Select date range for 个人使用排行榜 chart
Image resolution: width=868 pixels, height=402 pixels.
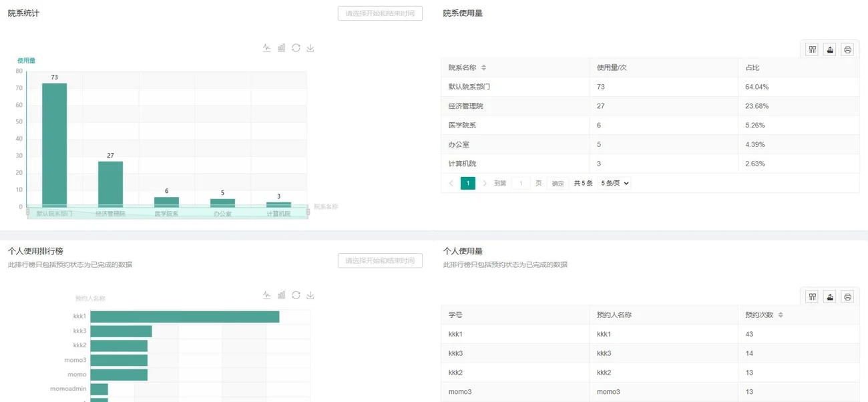(380, 260)
